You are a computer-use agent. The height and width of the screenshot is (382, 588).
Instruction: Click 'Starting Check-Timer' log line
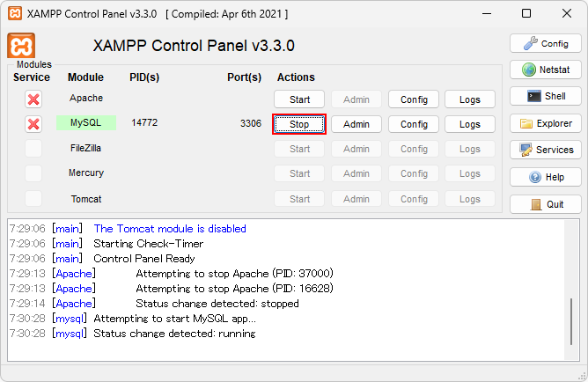[149, 244]
